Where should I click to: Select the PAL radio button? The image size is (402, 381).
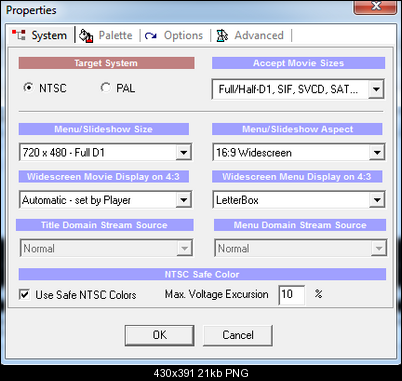click(x=106, y=88)
